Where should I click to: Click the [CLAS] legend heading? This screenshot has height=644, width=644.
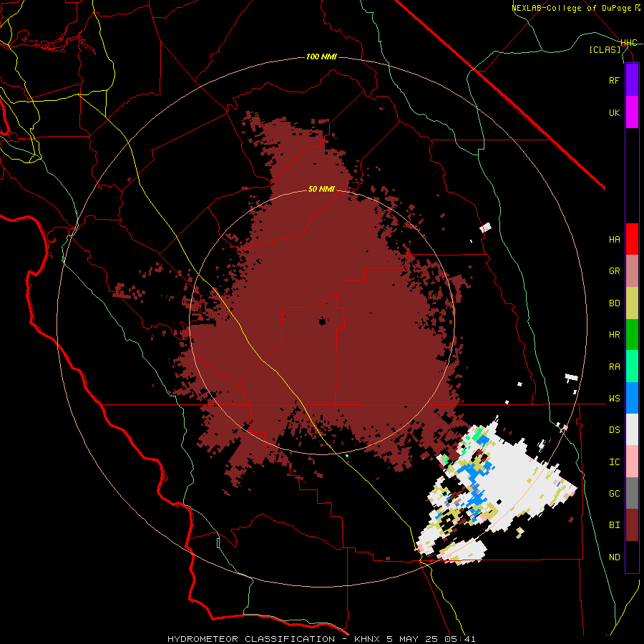(x=605, y=49)
